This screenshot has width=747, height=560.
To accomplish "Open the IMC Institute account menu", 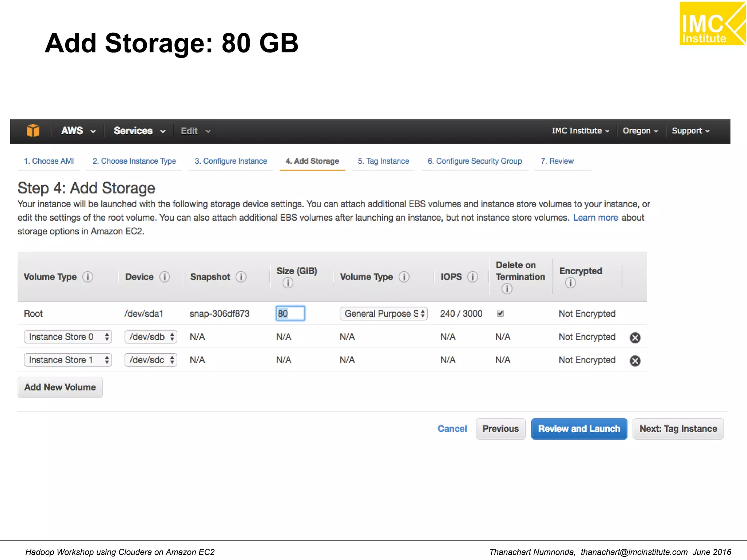I will pos(580,131).
